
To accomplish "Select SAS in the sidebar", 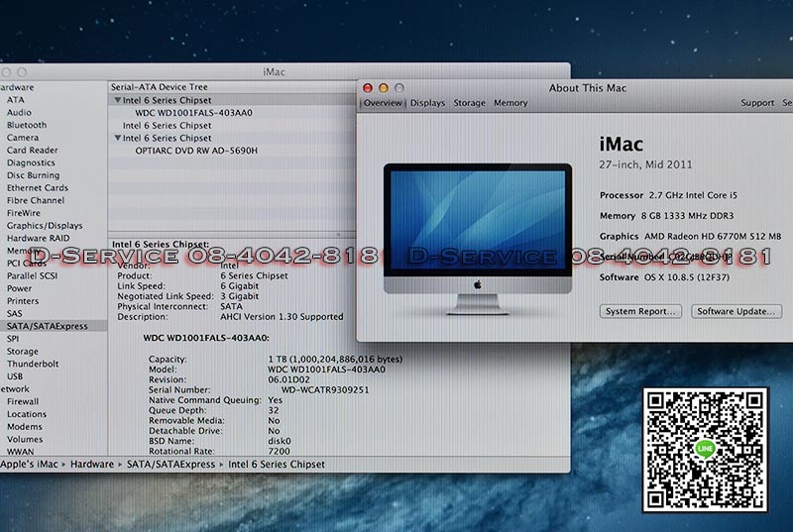I will tap(15, 314).
